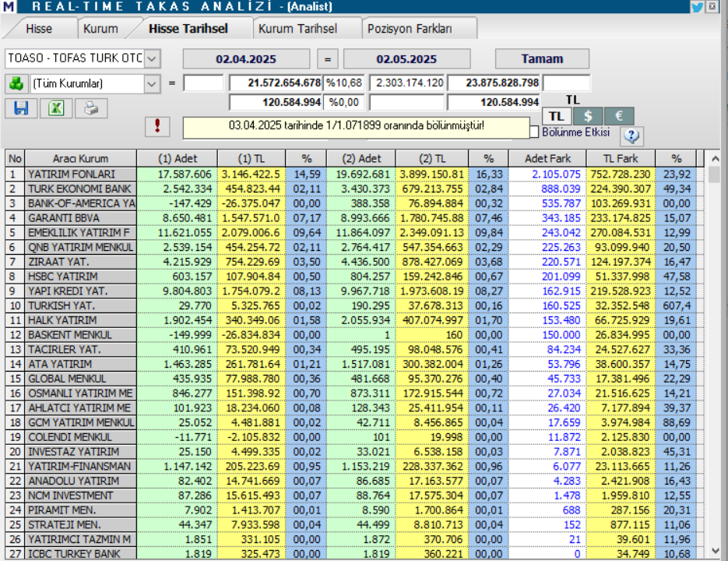The height and width of the screenshot is (561, 728).
Task: Sort by (1) Adet column header
Action: pos(178,158)
